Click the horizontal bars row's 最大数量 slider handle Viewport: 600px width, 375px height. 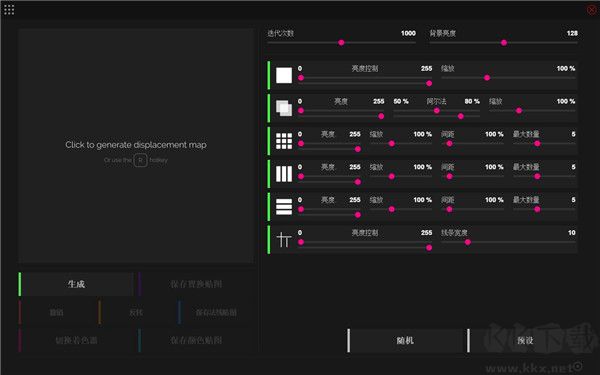coord(537,209)
